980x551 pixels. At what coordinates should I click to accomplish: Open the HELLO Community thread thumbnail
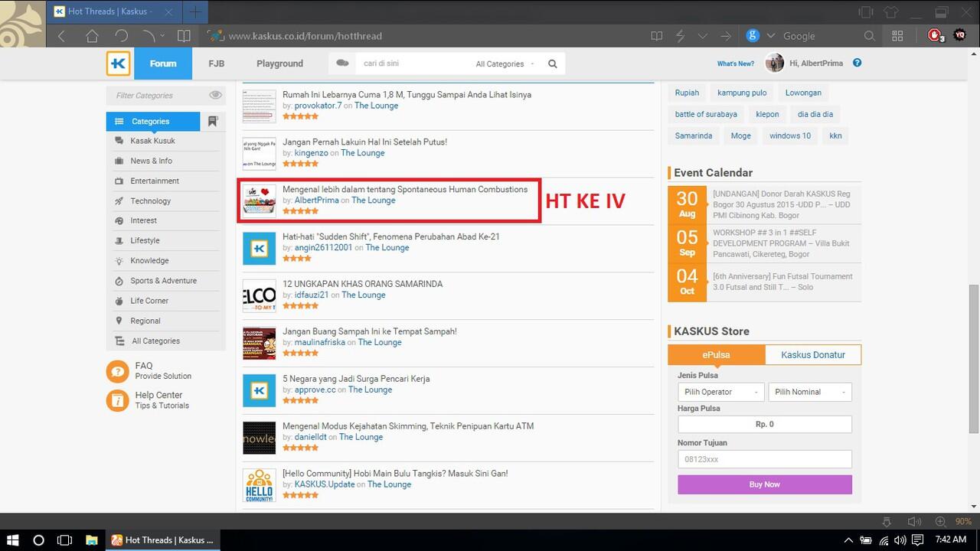point(259,485)
